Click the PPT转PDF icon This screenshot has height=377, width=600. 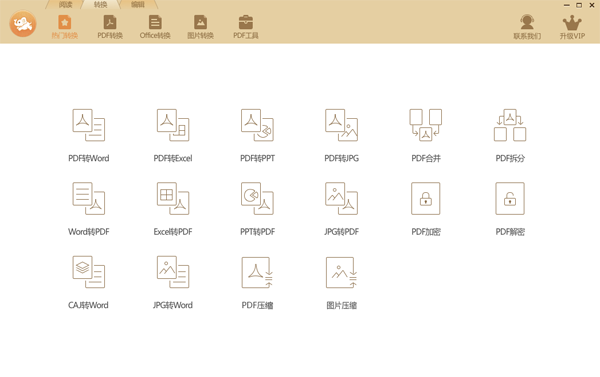pos(257,198)
